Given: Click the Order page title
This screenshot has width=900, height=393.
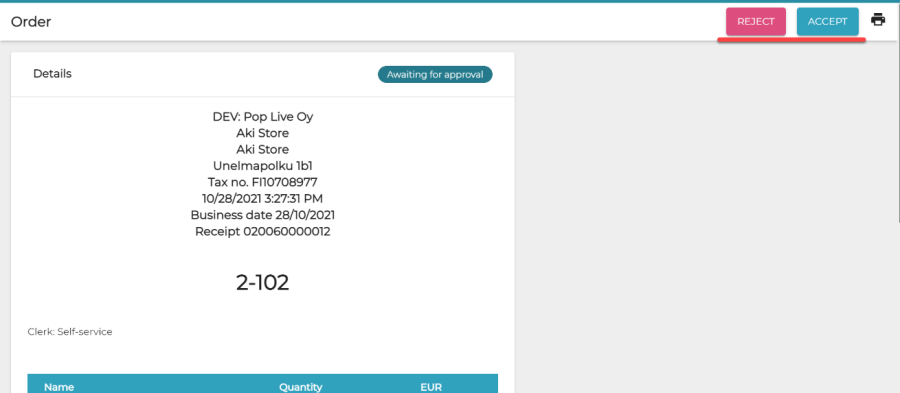Looking at the screenshot, I should [31, 22].
